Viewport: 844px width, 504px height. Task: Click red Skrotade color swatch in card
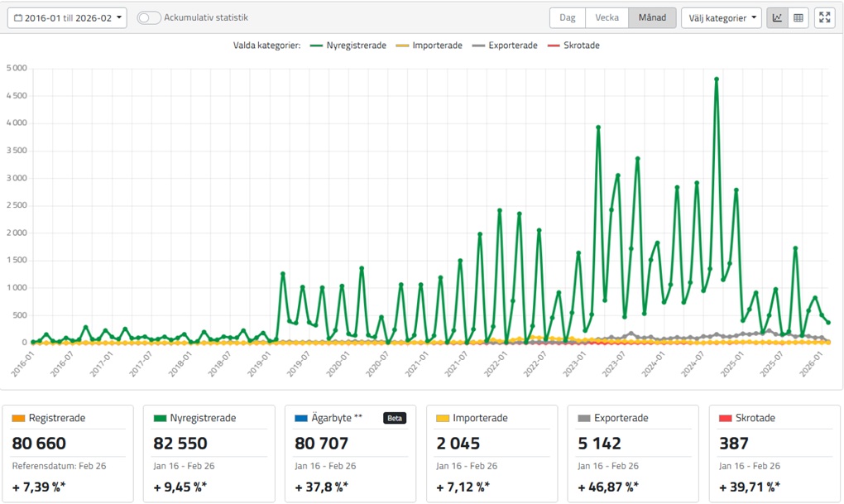pos(725,418)
